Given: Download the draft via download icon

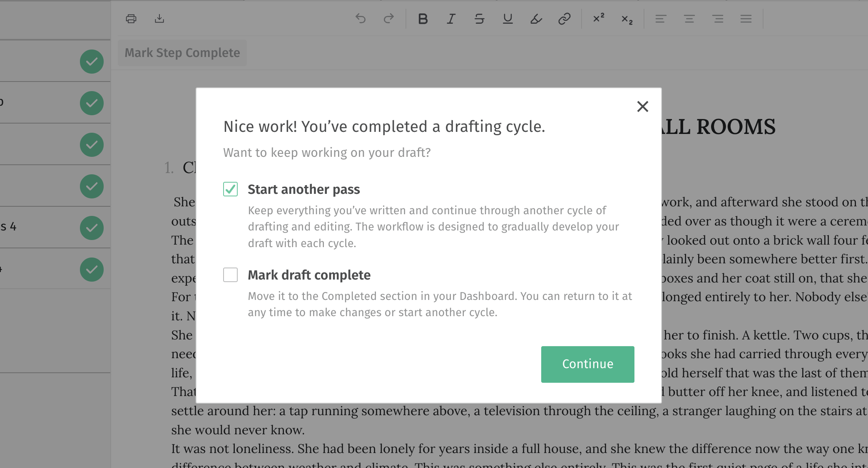Looking at the screenshot, I should click(159, 19).
